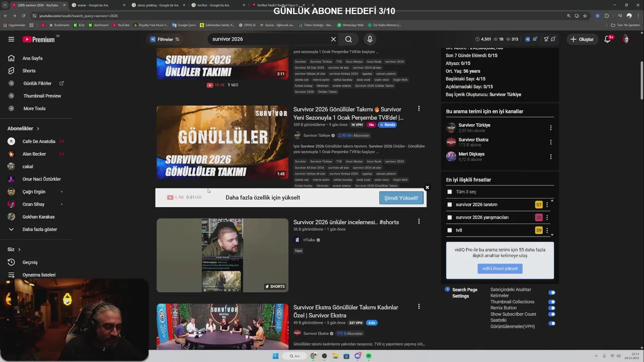
Task: Open the account avatar menu
Action: [625, 39]
